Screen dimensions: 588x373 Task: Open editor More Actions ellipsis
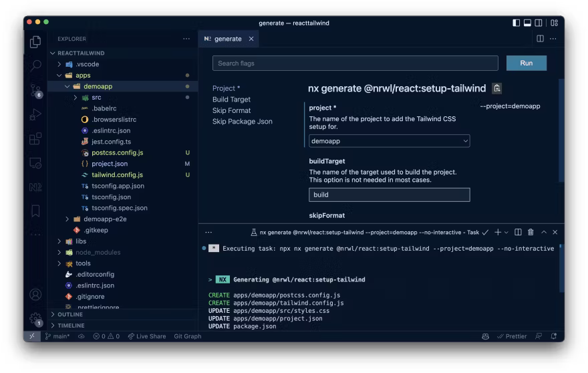pos(553,39)
